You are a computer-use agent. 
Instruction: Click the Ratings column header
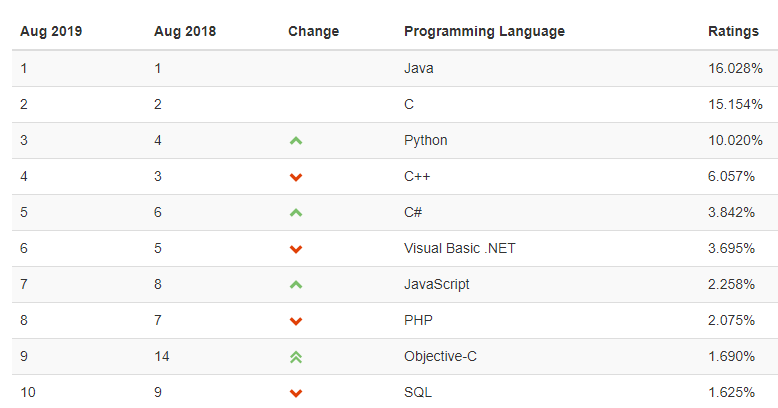tap(733, 31)
